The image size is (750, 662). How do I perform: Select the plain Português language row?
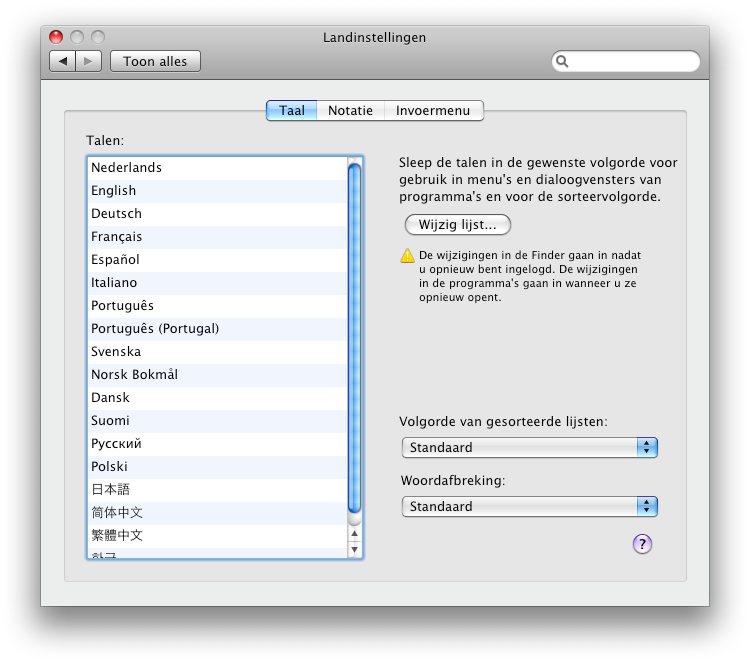(218, 306)
